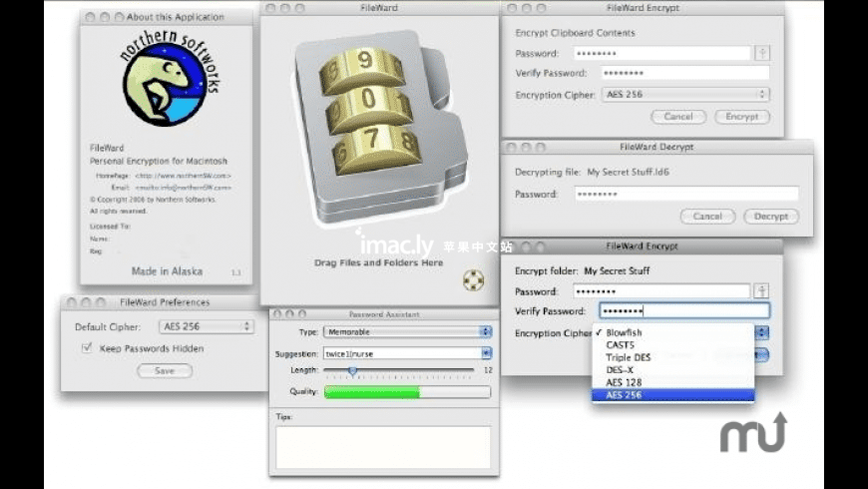Click the Decrypt dialog Password field
The image size is (868, 489).
pos(686,194)
